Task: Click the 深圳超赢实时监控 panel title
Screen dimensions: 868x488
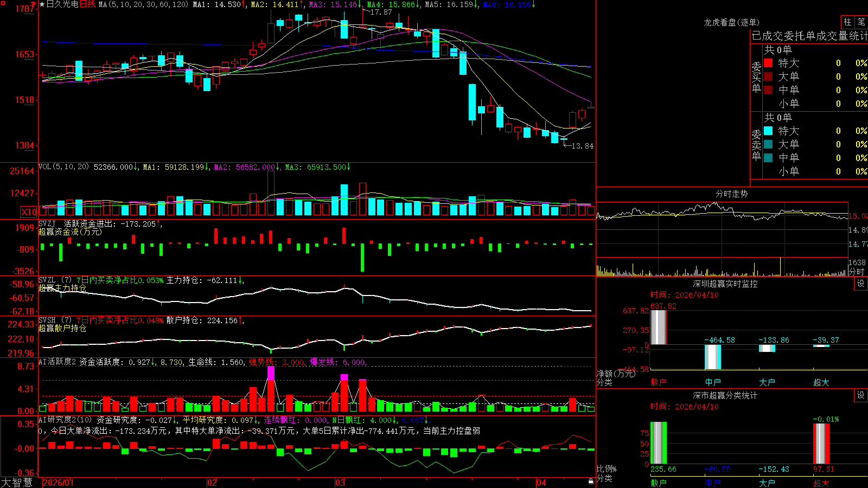Action: click(725, 284)
